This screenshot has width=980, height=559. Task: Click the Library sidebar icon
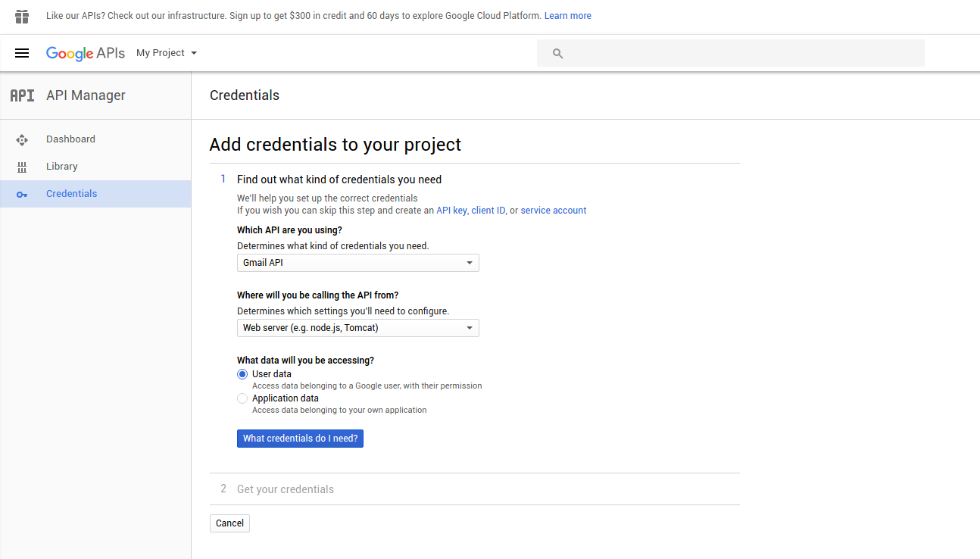click(22, 167)
